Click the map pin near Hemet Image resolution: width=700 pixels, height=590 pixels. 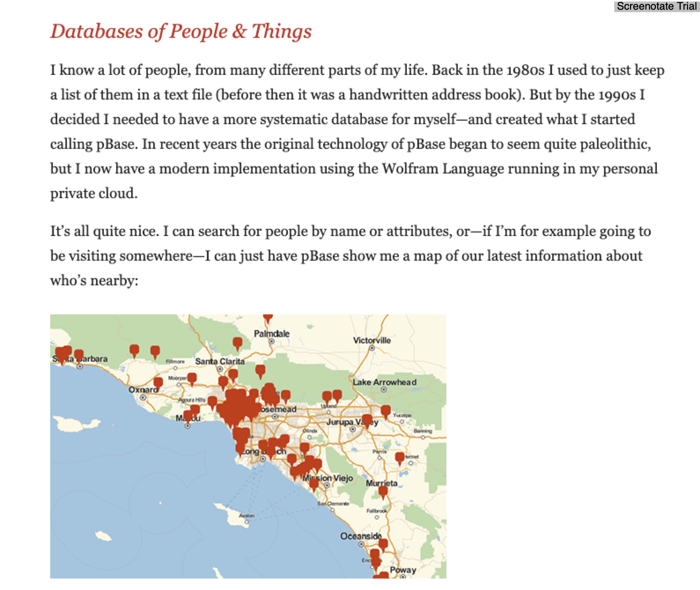(x=399, y=457)
